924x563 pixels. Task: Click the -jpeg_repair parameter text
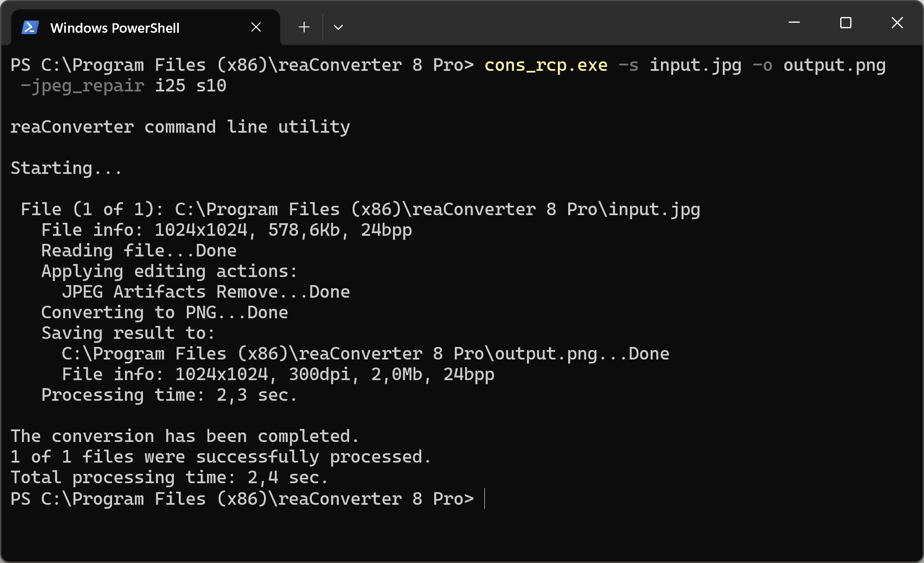point(82,86)
